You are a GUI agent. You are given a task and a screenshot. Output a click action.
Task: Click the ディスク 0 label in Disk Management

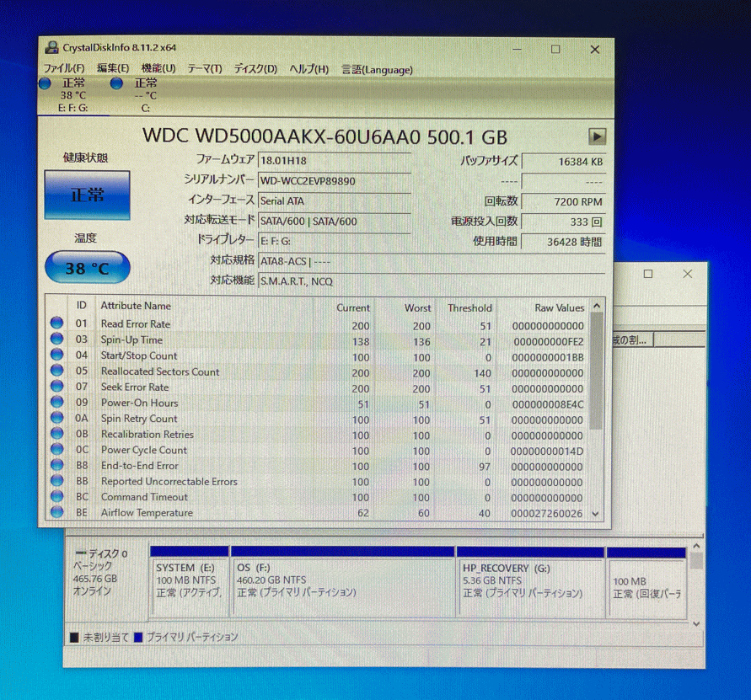pyautogui.click(x=106, y=553)
